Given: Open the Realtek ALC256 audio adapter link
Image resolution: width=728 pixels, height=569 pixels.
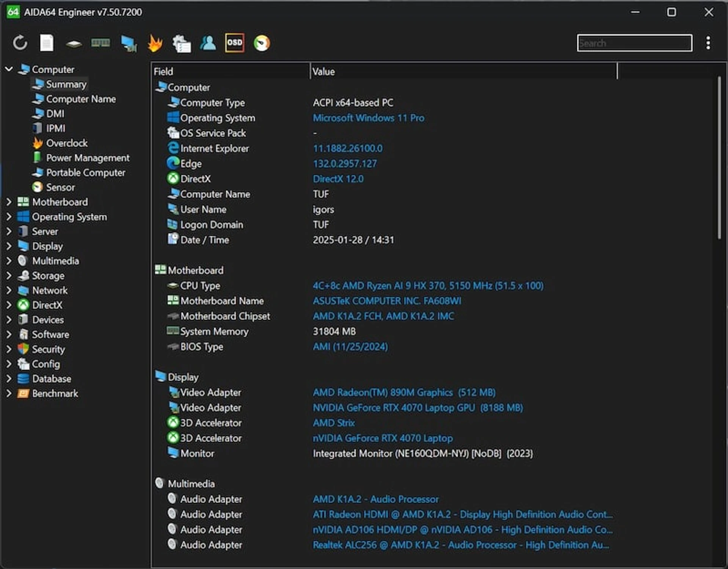Looking at the screenshot, I should pyautogui.click(x=461, y=545).
